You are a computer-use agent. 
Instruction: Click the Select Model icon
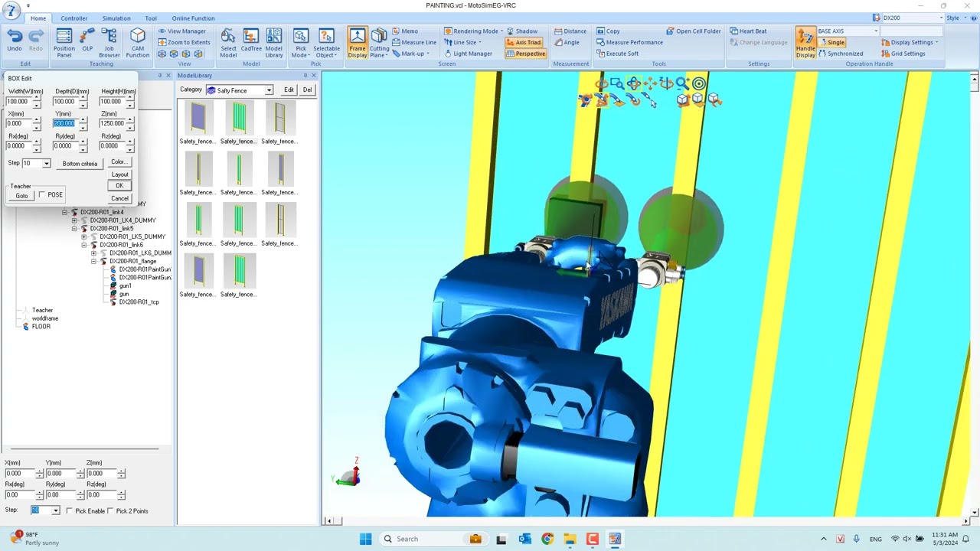(228, 43)
